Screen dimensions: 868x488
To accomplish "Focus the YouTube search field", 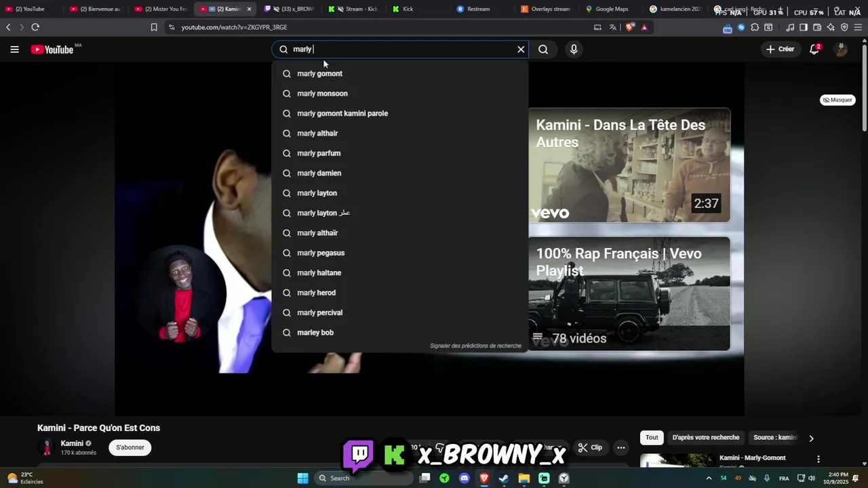I will click(400, 49).
